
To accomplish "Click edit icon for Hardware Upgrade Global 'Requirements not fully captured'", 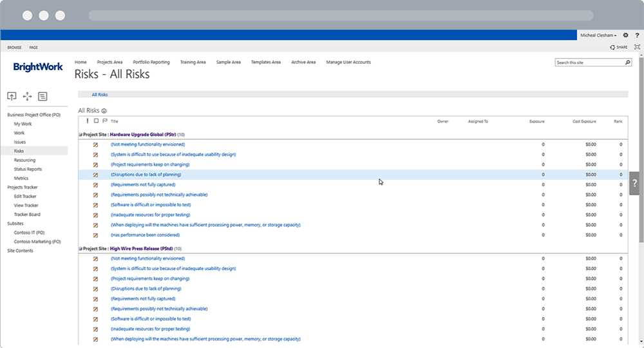I will (95, 185).
